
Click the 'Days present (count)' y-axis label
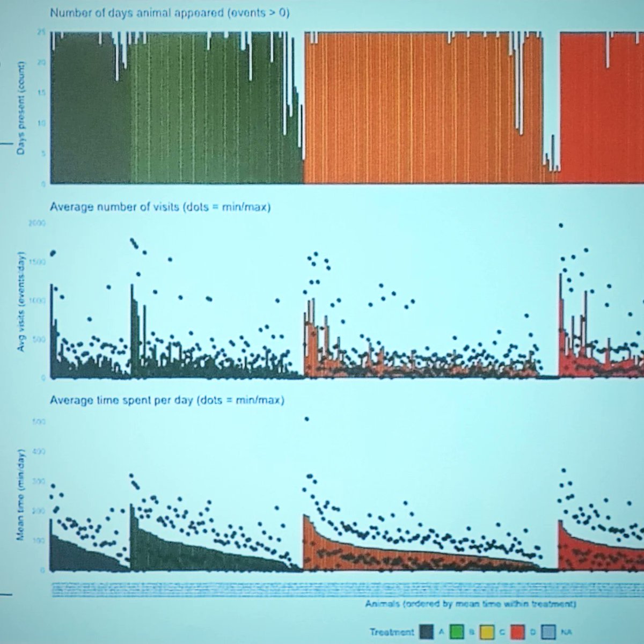20,108
